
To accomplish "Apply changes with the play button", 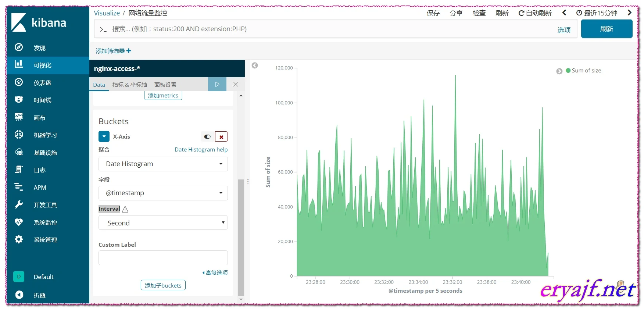I will (217, 84).
